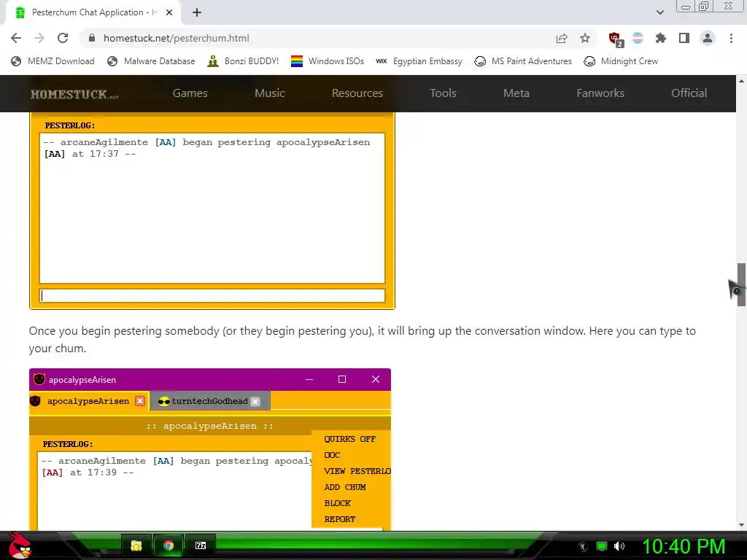This screenshot has height=560, width=747.
Task: Choose REPORT in the chat menu
Action: (340, 519)
